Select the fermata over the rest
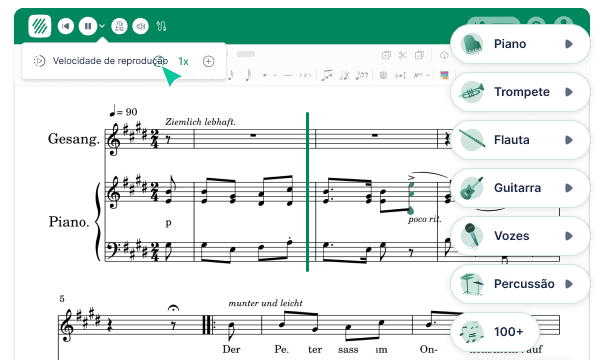The image size is (600, 360). tap(174, 308)
